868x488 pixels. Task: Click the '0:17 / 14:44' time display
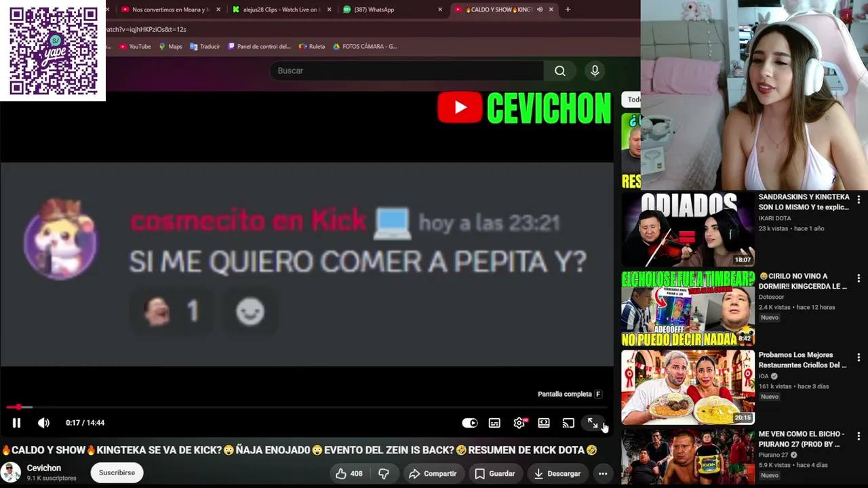[x=85, y=423]
